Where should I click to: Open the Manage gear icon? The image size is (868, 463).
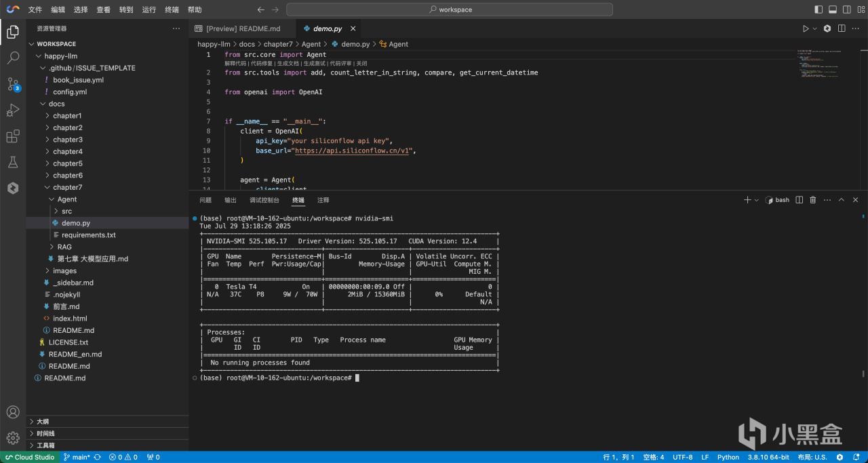tap(12, 437)
